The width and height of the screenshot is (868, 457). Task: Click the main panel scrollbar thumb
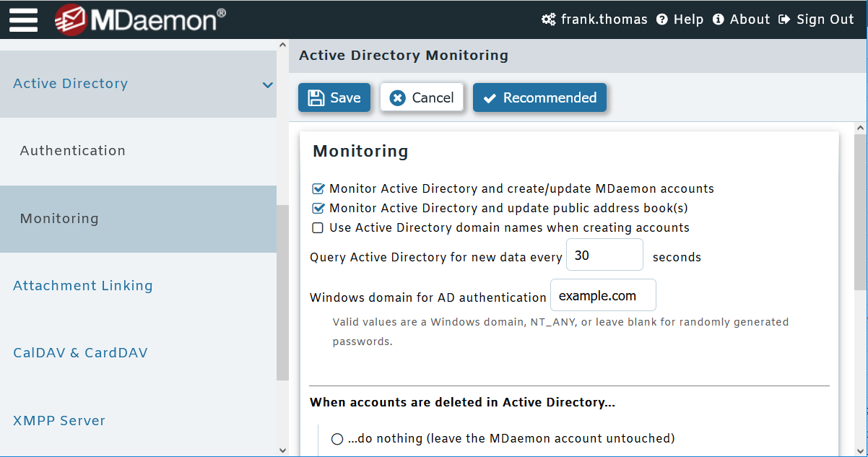pyautogui.click(x=860, y=212)
